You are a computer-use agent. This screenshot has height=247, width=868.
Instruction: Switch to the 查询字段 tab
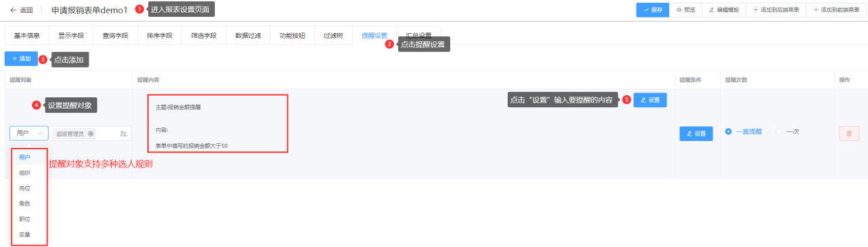(115, 35)
